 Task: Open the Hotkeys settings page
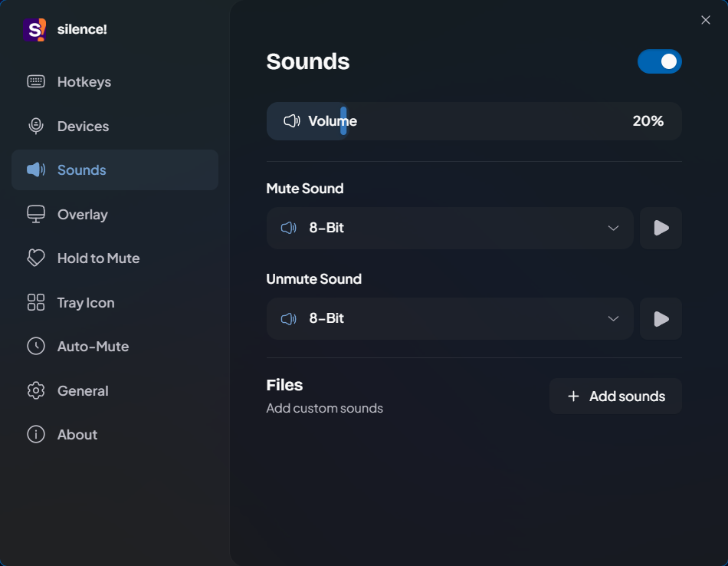pos(115,82)
